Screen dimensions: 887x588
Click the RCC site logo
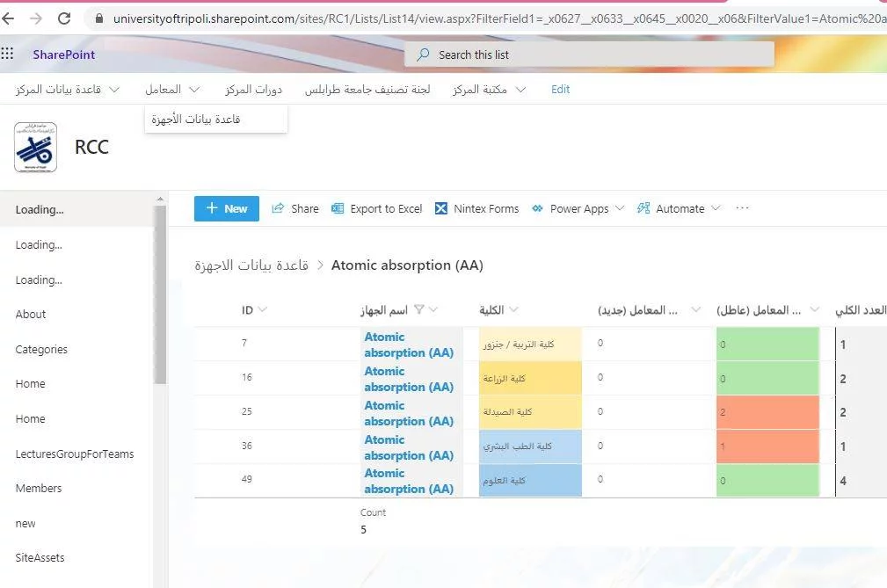coord(36,147)
